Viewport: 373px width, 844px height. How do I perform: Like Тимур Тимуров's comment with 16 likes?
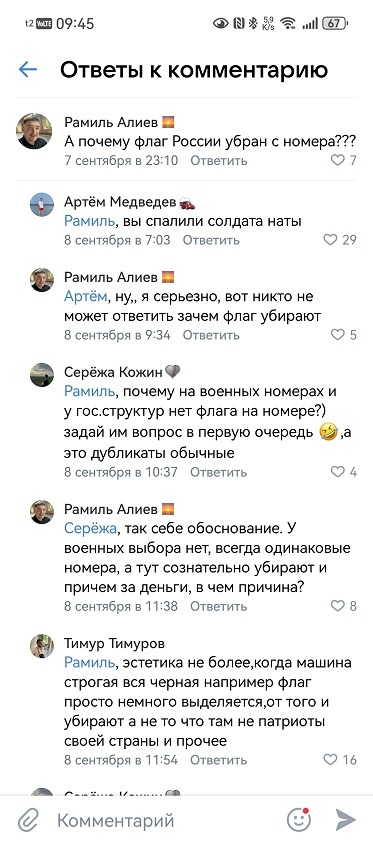pyautogui.click(x=330, y=759)
